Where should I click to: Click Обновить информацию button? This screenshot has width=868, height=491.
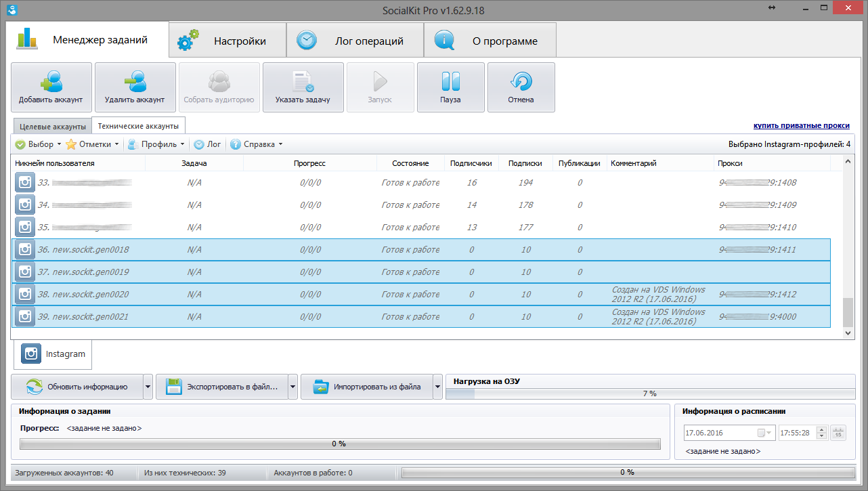pyautogui.click(x=77, y=387)
